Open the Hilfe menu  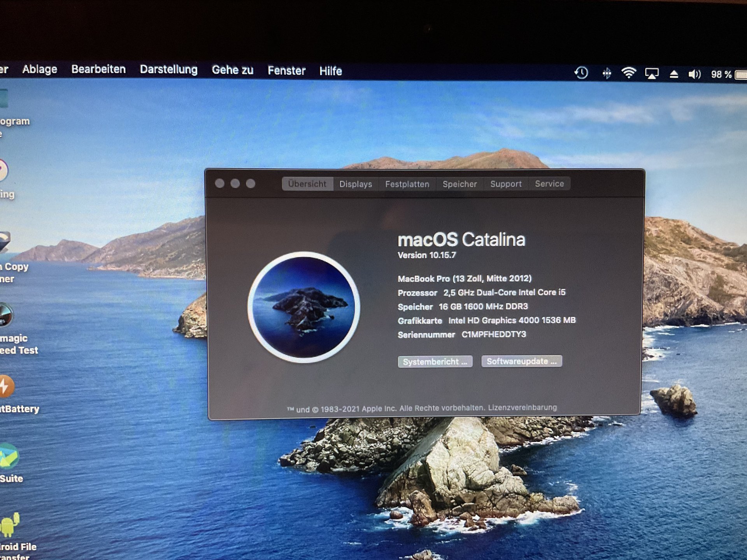tap(331, 71)
